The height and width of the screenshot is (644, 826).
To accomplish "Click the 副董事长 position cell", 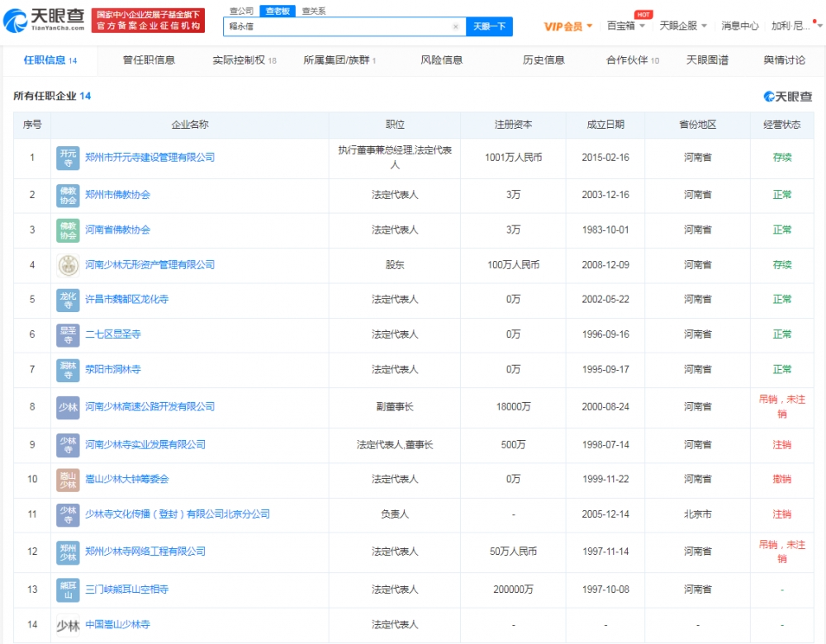I will click(x=395, y=407).
